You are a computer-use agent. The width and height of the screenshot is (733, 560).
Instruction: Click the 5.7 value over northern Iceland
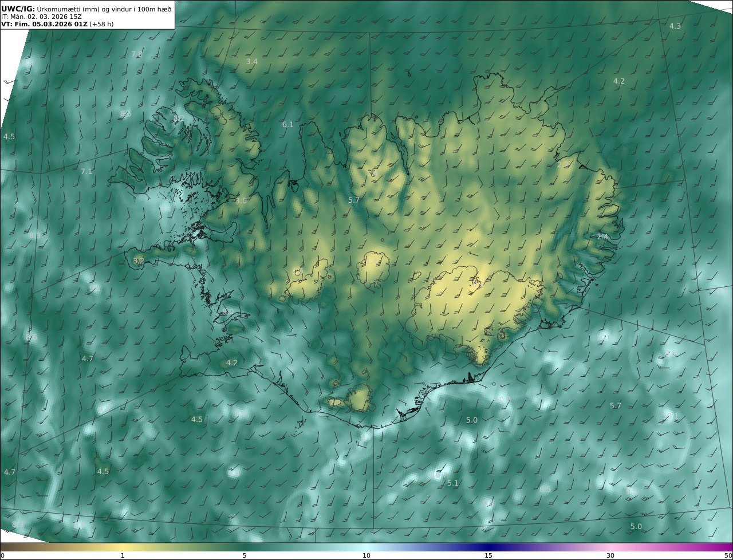(354, 200)
